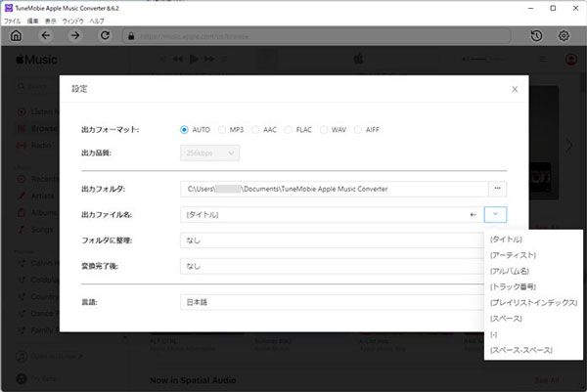Open the ヘルプ menu
The width and height of the screenshot is (587, 392).
point(97,21)
